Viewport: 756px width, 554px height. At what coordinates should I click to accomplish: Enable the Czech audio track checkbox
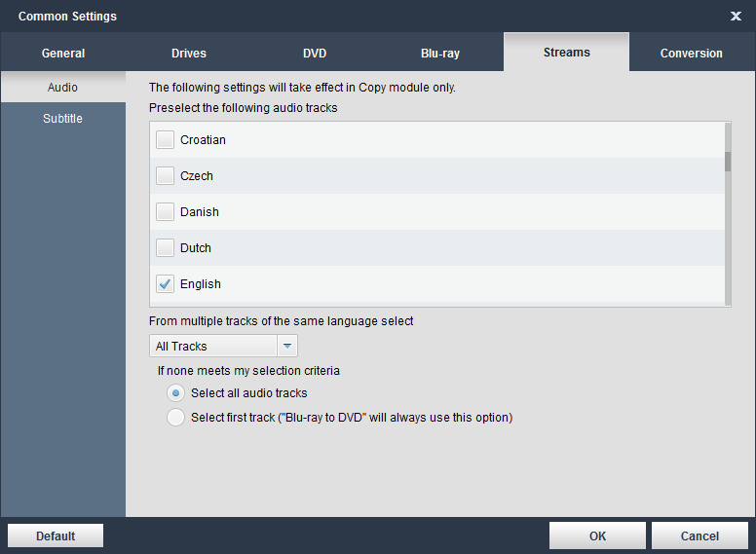tap(166, 176)
